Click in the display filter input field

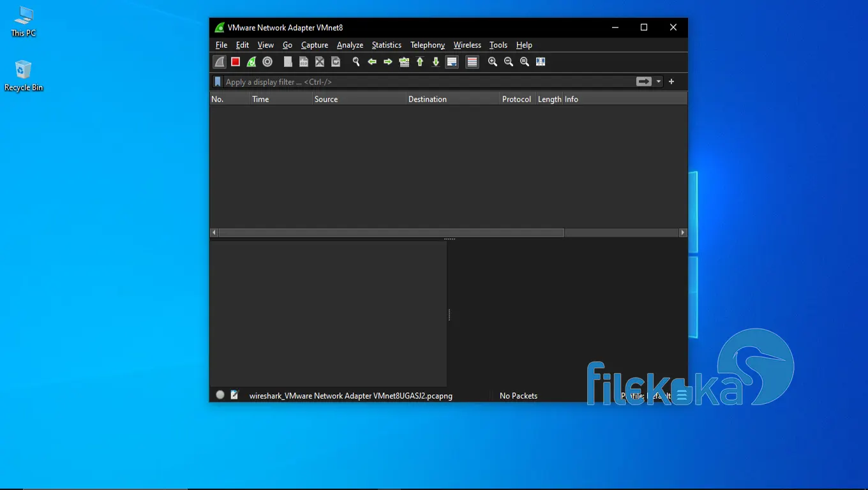[428, 82]
